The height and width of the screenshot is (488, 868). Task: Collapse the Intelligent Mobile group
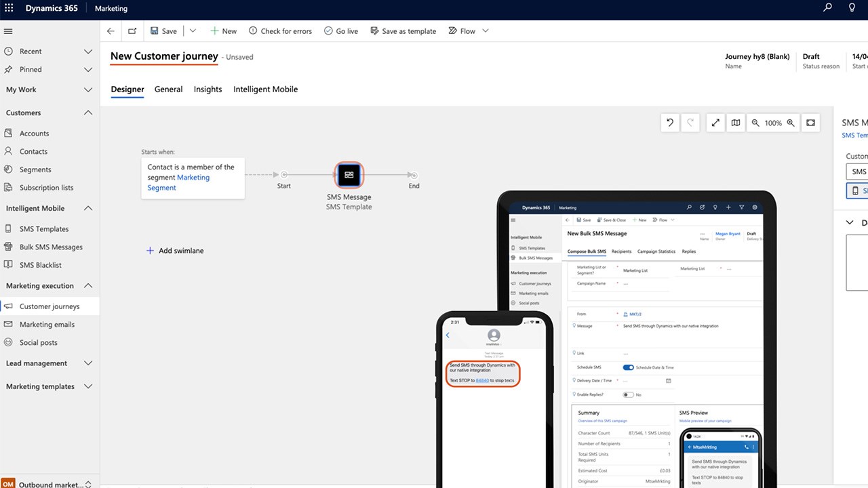87,209
